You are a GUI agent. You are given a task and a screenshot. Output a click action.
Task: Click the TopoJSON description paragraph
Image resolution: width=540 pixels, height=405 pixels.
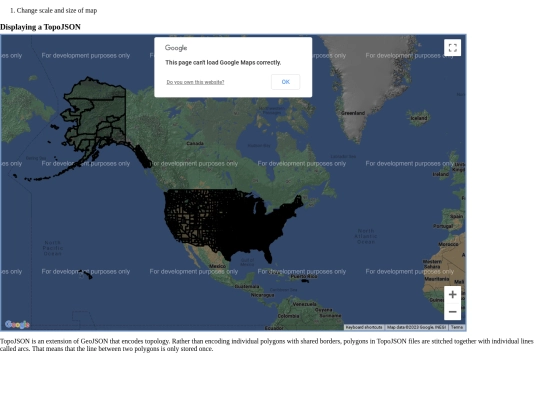267,345
